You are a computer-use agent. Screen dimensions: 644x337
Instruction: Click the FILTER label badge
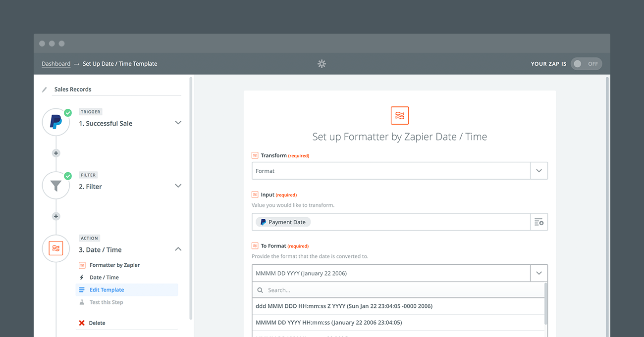click(x=89, y=175)
